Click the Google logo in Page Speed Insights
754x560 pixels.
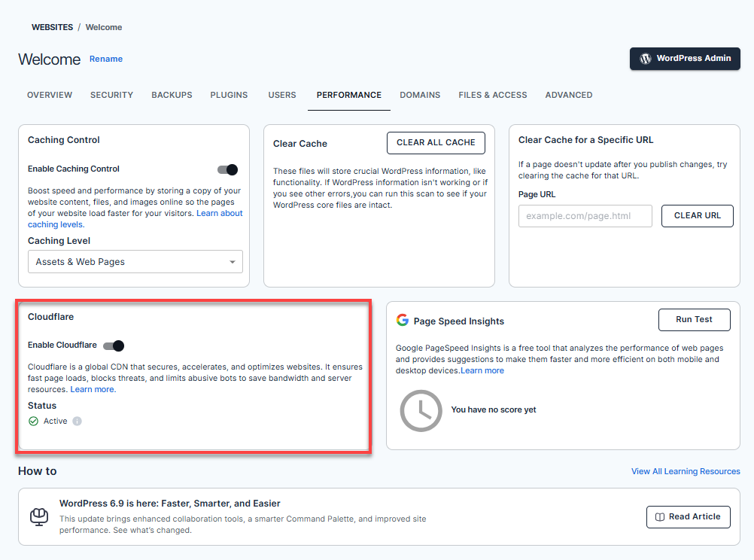coord(403,321)
